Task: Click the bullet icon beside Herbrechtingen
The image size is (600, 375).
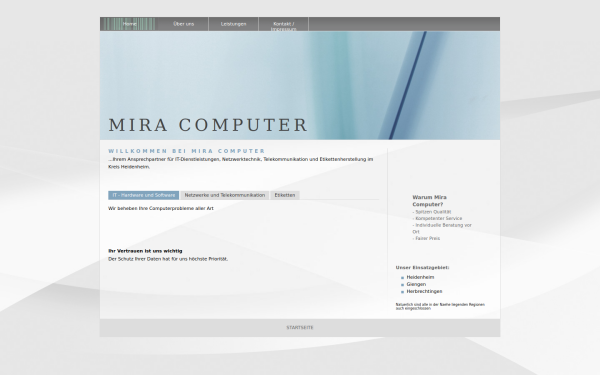Action: click(x=402, y=292)
